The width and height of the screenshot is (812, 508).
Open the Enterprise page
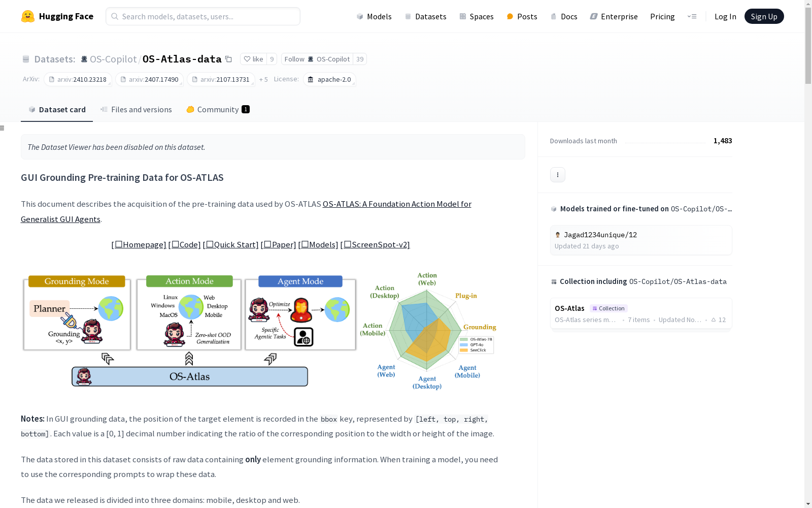coord(614,16)
